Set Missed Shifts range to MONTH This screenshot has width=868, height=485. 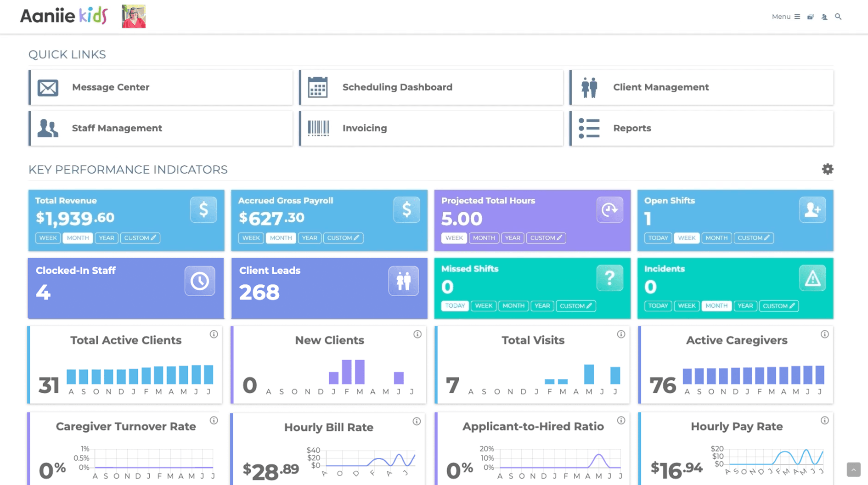click(x=513, y=306)
